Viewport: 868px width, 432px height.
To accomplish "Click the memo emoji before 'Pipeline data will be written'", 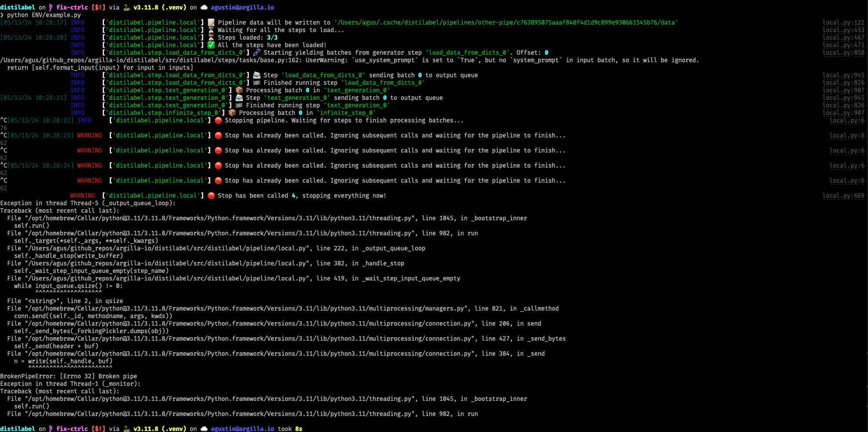I will pyautogui.click(x=211, y=23).
